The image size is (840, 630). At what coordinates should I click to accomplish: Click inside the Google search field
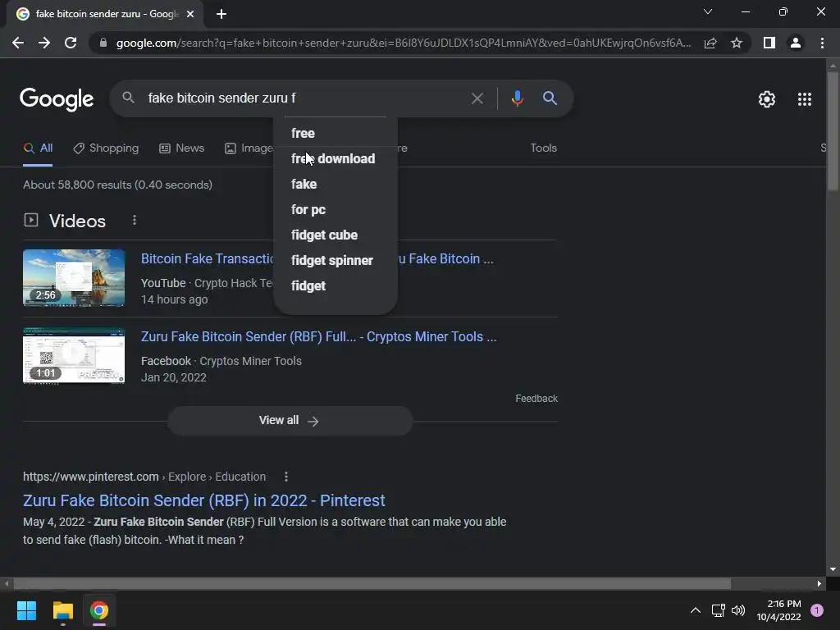pyautogui.click(x=305, y=98)
